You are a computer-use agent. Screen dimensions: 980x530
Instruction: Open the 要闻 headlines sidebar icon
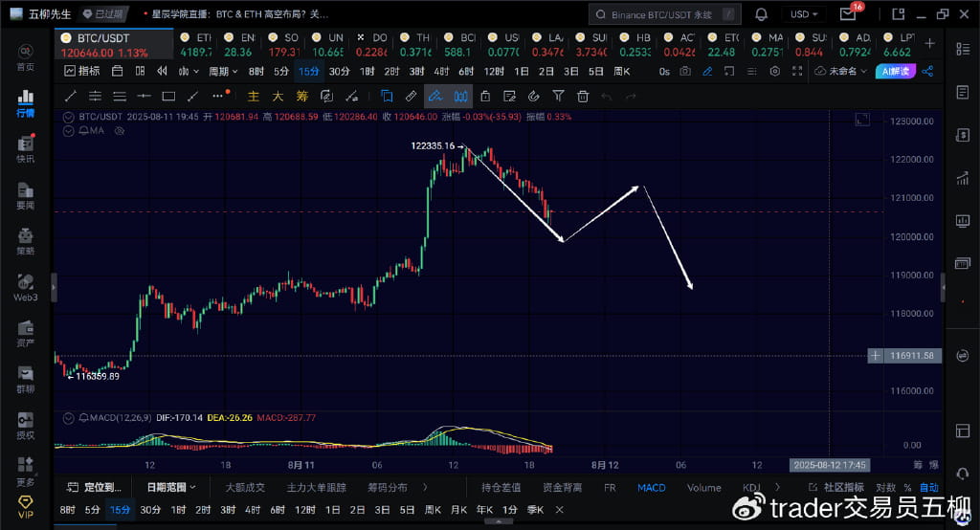[26, 195]
